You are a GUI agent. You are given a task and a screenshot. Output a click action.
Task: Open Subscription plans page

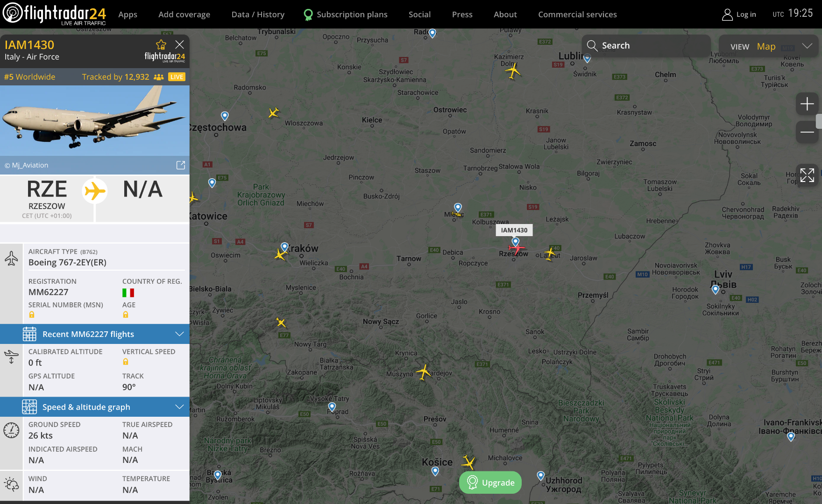[x=346, y=14]
